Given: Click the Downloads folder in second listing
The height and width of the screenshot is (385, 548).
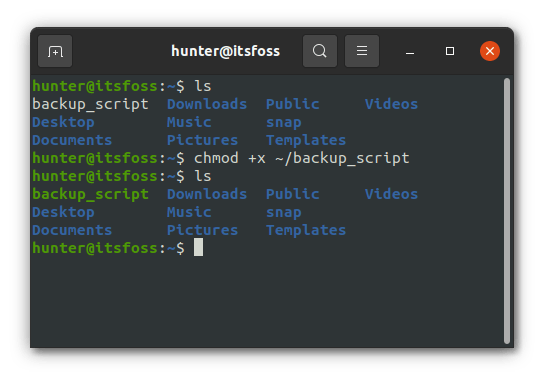Looking at the screenshot, I should pyautogui.click(x=207, y=194).
